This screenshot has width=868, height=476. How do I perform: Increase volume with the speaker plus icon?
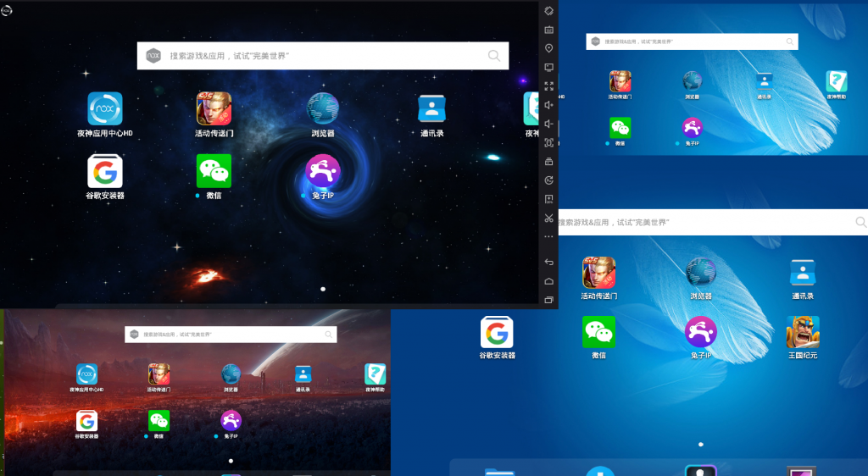pyautogui.click(x=548, y=105)
